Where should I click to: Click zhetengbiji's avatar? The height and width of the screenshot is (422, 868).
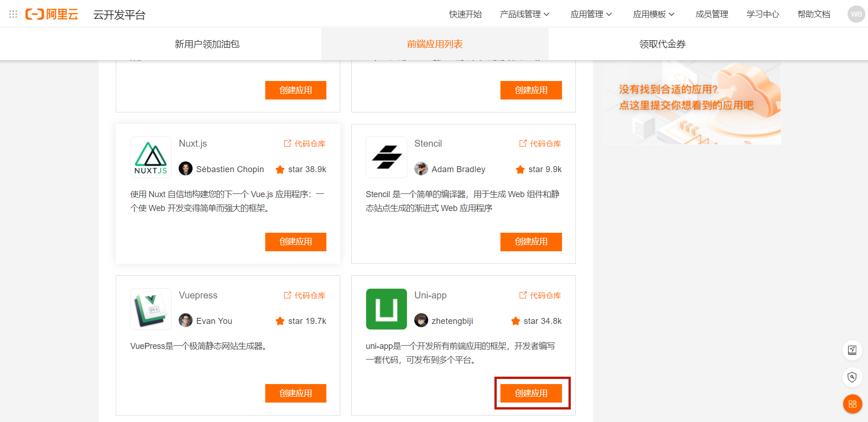point(421,320)
